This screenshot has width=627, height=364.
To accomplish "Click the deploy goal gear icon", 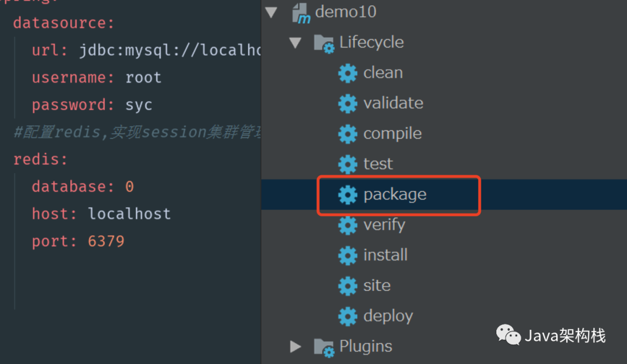I will (x=347, y=316).
